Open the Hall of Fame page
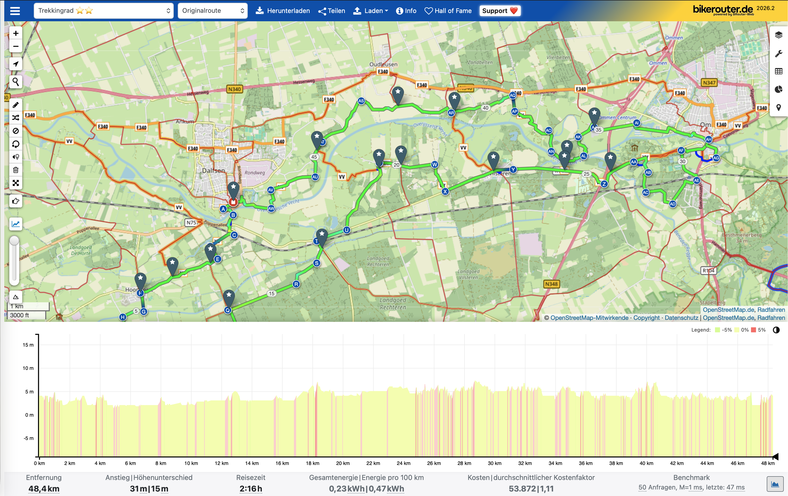This screenshot has width=788, height=496. [x=449, y=10]
